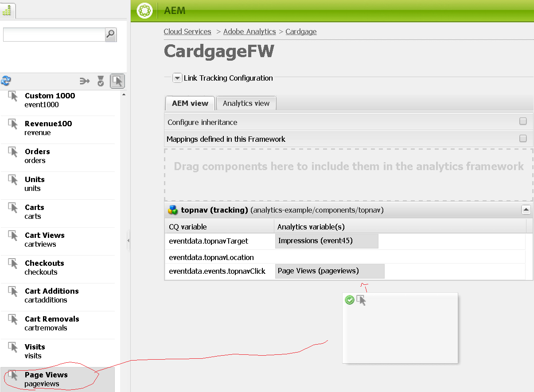The width and height of the screenshot is (534, 392).
Task: Click the AEM logo icon
Action: pos(144,10)
